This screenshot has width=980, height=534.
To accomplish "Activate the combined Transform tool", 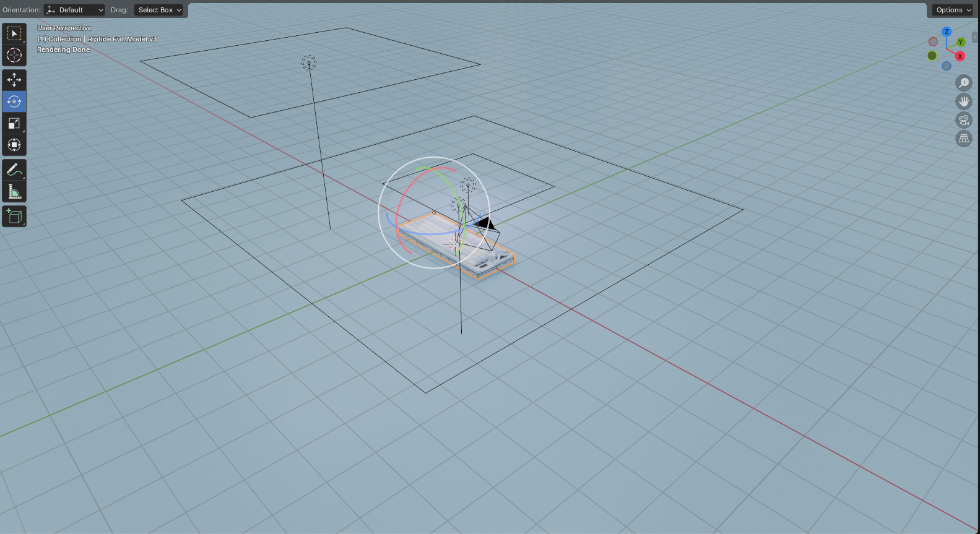I will pyautogui.click(x=14, y=145).
